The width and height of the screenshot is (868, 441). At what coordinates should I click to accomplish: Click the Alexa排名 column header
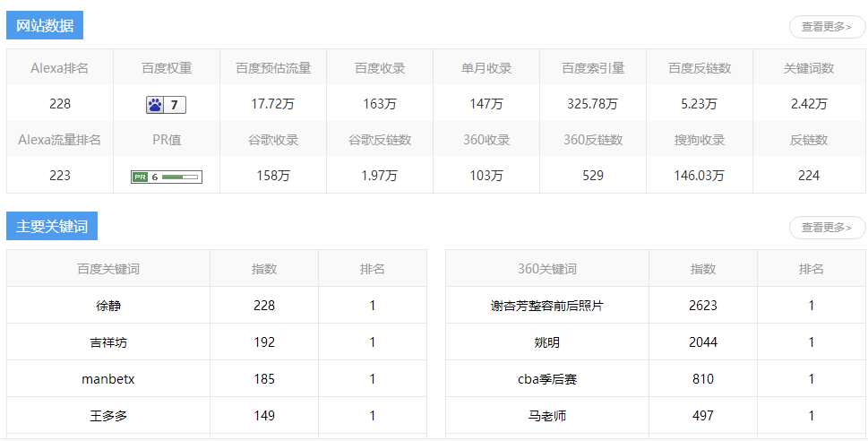(60, 68)
